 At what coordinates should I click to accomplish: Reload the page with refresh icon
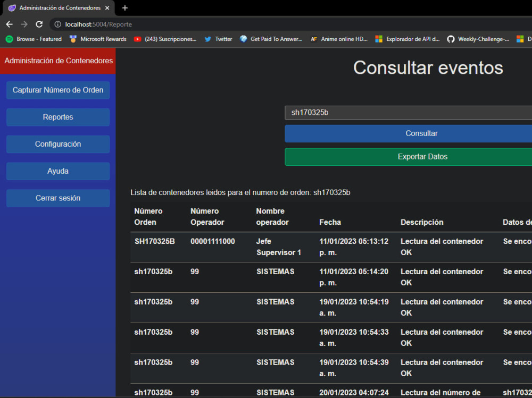39,24
